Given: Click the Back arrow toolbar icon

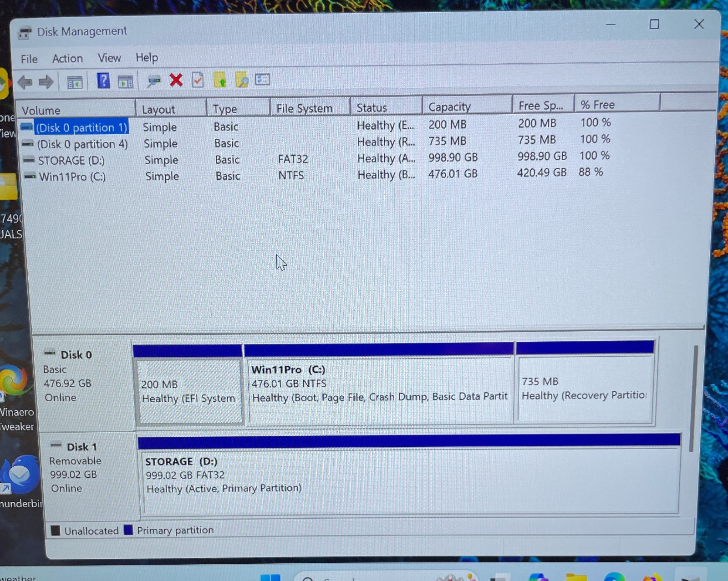Looking at the screenshot, I should (x=25, y=82).
